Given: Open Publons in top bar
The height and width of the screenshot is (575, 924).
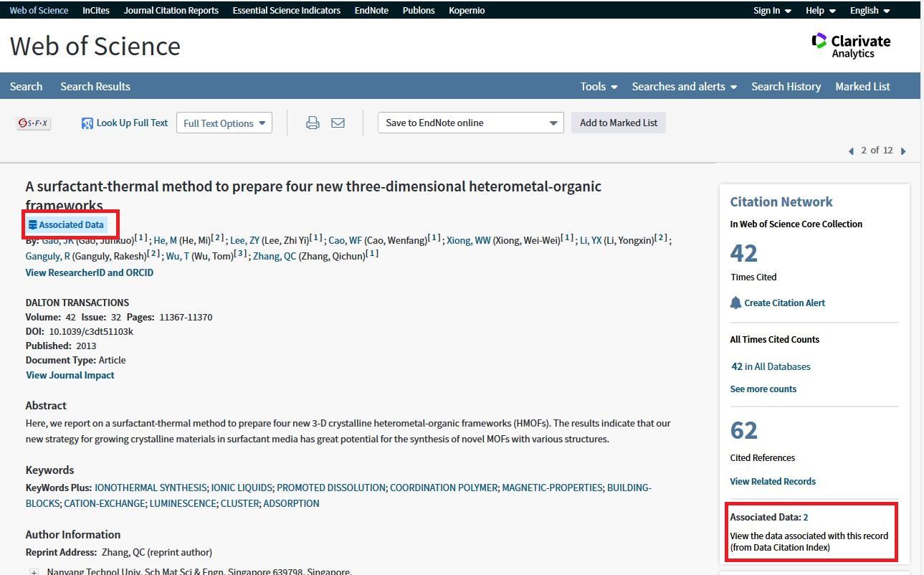Looking at the screenshot, I should (419, 10).
